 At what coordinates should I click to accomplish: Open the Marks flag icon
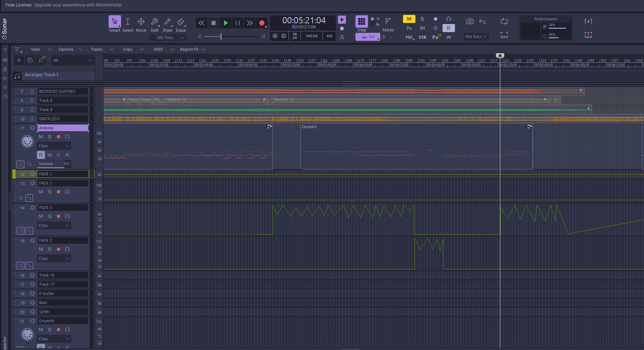coord(388,21)
